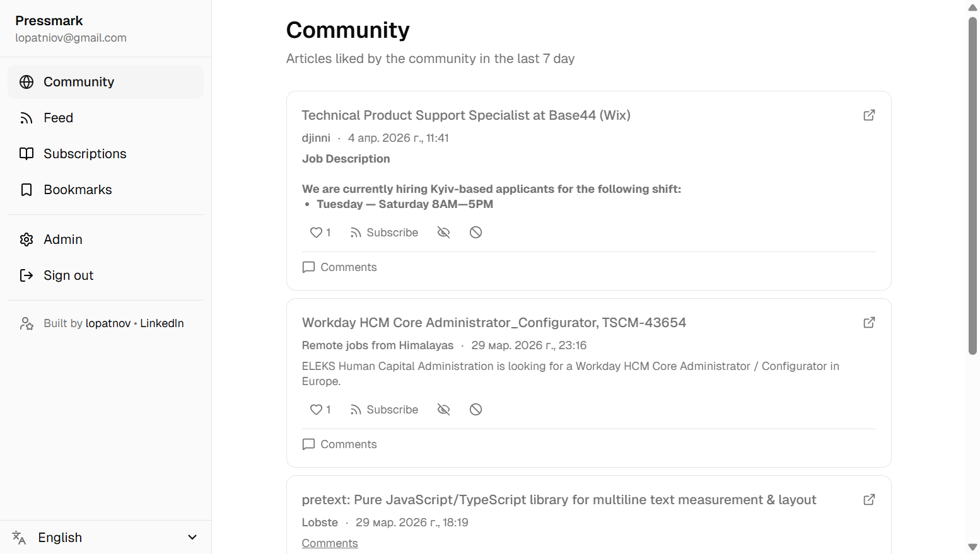Open the Base44 article with its external link icon
This screenshot has width=980, height=554.
869,115
